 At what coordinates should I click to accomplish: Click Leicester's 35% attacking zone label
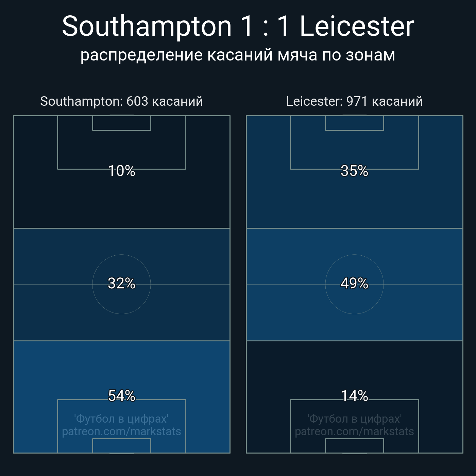coord(354,171)
